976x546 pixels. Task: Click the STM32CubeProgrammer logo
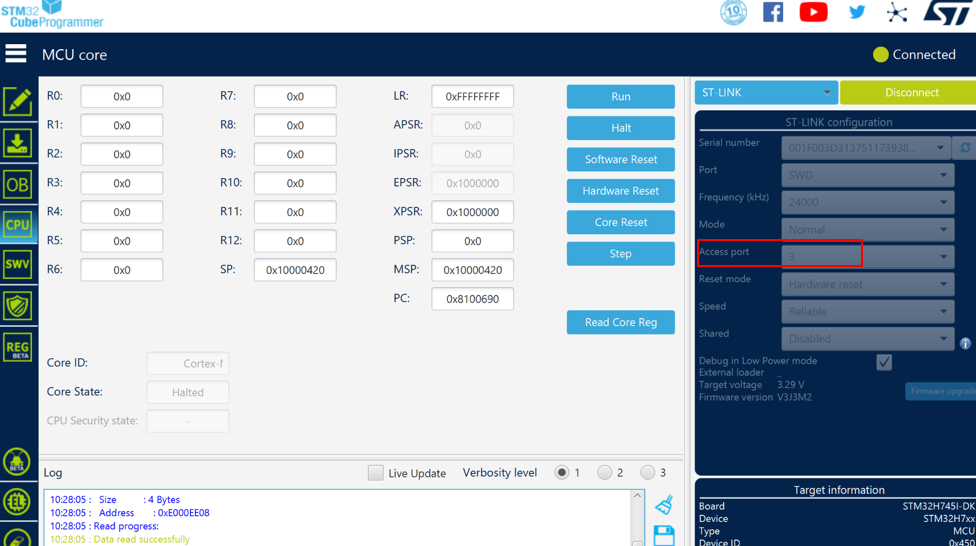[x=52, y=15]
